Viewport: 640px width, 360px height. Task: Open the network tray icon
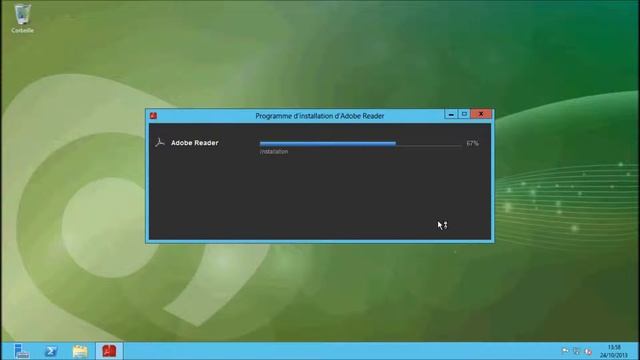[576, 351]
